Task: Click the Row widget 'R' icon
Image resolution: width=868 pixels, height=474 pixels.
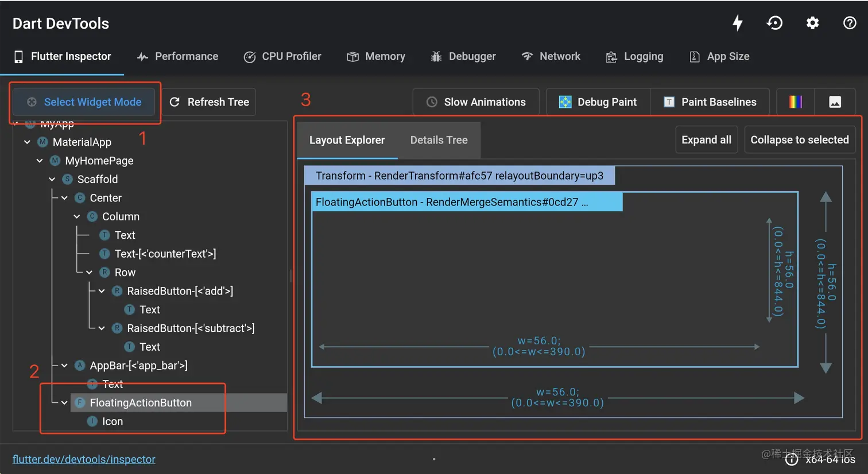Action: click(104, 272)
